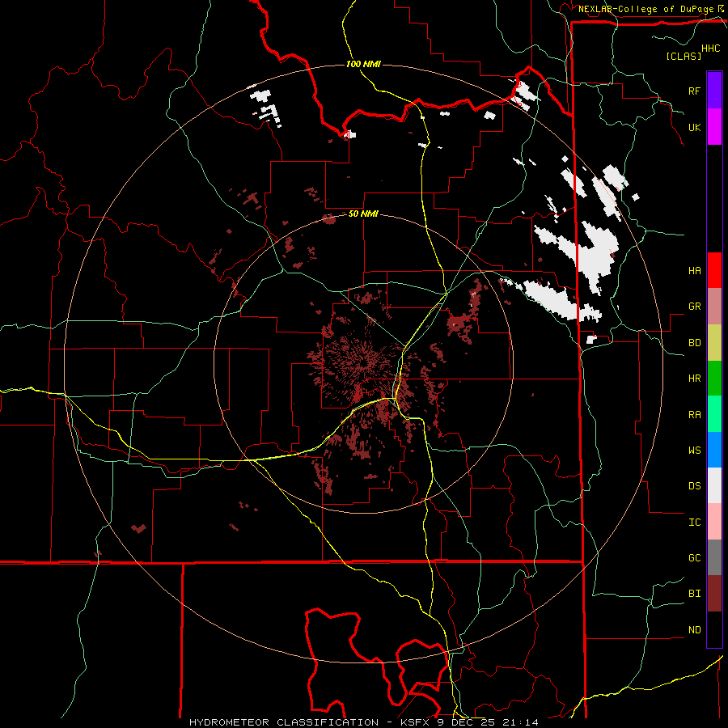
Task: Click the "RA" legend label
Action: point(694,415)
